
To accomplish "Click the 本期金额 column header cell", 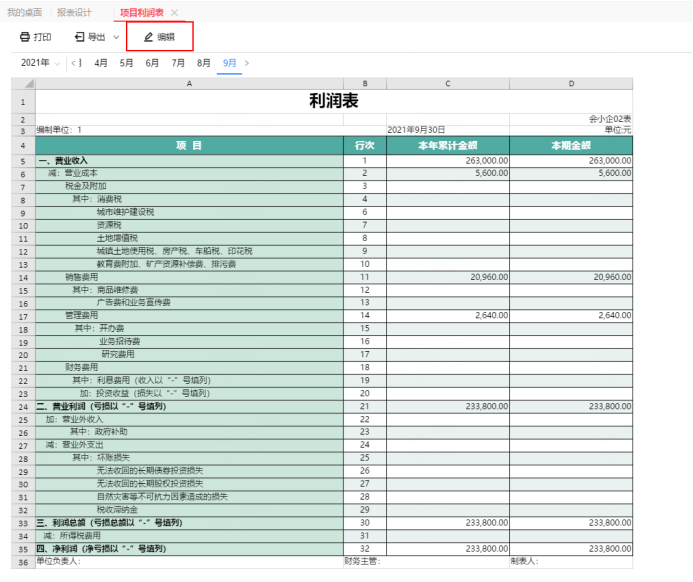I will [571, 145].
